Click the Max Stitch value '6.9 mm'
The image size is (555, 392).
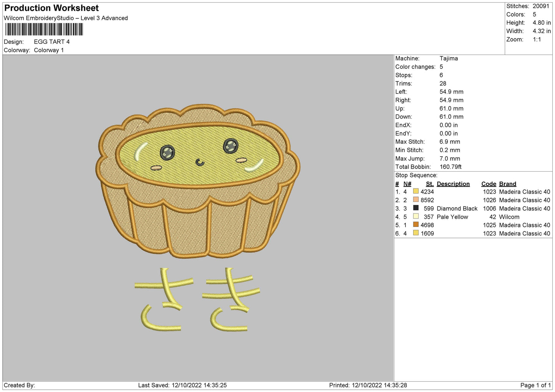tap(450, 142)
